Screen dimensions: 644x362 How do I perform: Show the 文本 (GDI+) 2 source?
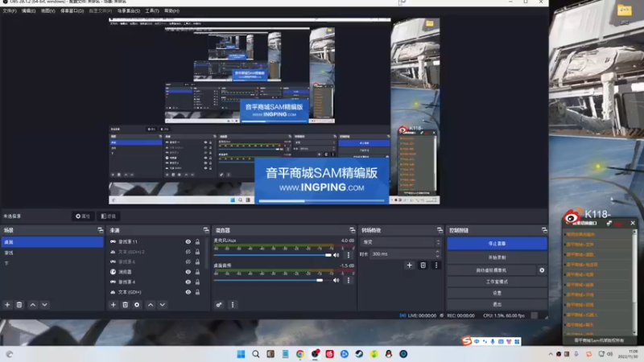188,252
